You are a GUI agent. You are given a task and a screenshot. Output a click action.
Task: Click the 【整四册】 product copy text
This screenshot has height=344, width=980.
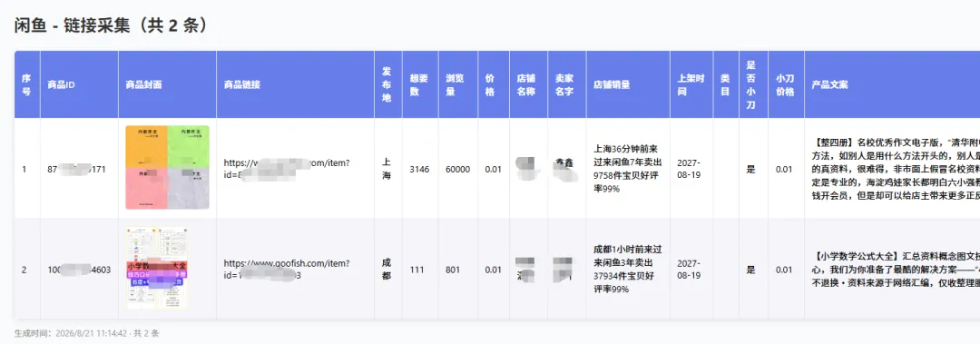[x=895, y=169]
